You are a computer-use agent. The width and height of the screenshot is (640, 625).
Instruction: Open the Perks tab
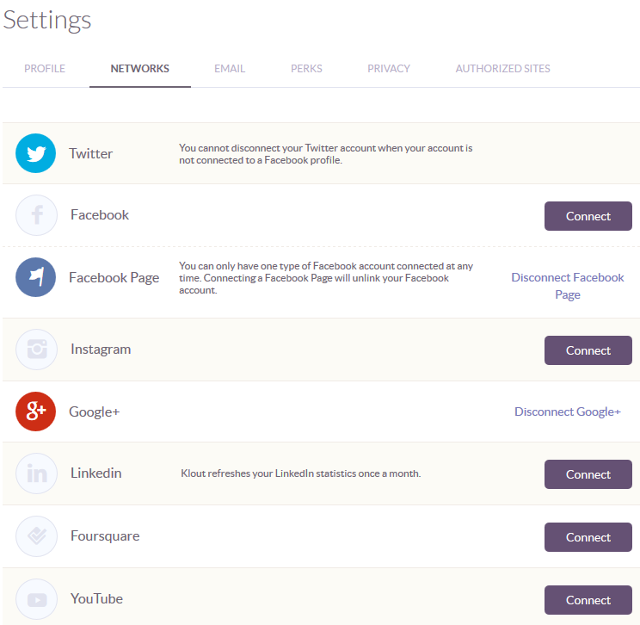tap(307, 68)
